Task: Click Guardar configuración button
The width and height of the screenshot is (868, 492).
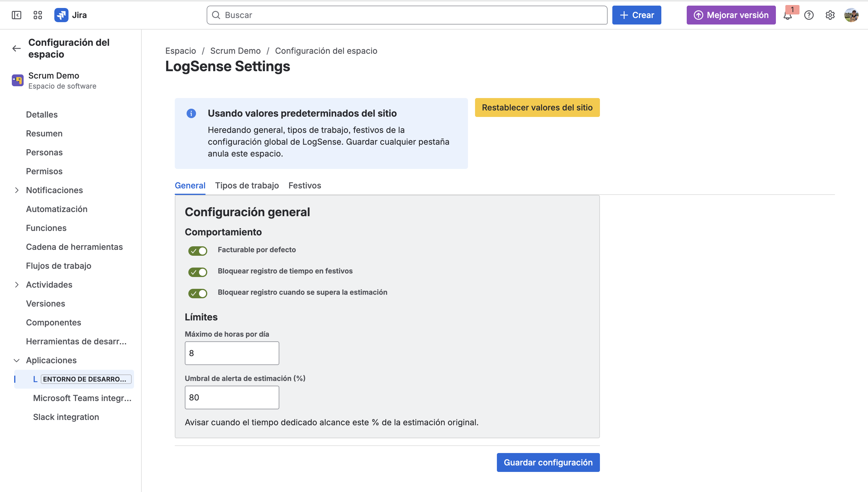Action: [x=548, y=462]
